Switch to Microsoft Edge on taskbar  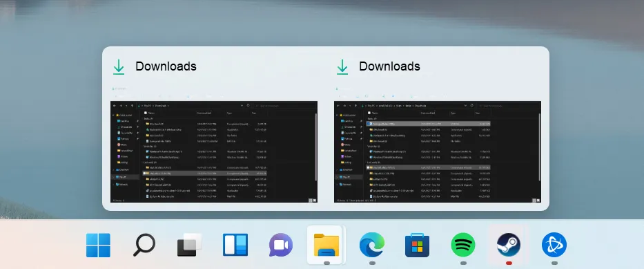[372, 245]
